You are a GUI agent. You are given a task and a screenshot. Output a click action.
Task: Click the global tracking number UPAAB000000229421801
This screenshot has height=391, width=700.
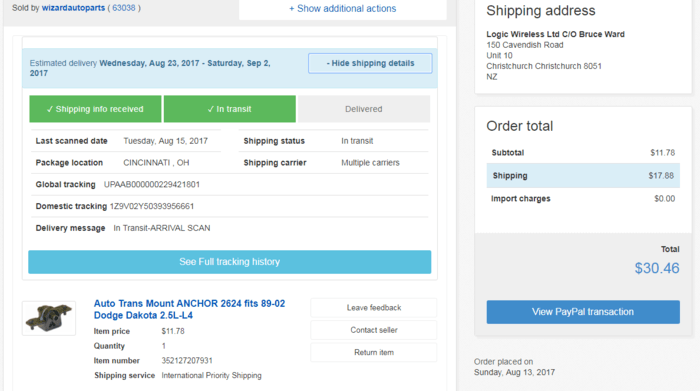pyautogui.click(x=152, y=184)
